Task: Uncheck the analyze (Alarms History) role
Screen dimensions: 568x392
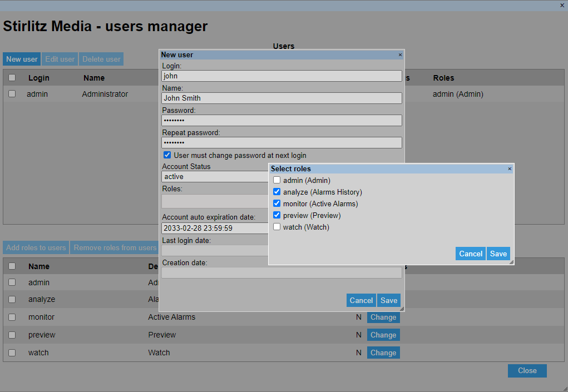Action: pos(276,191)
